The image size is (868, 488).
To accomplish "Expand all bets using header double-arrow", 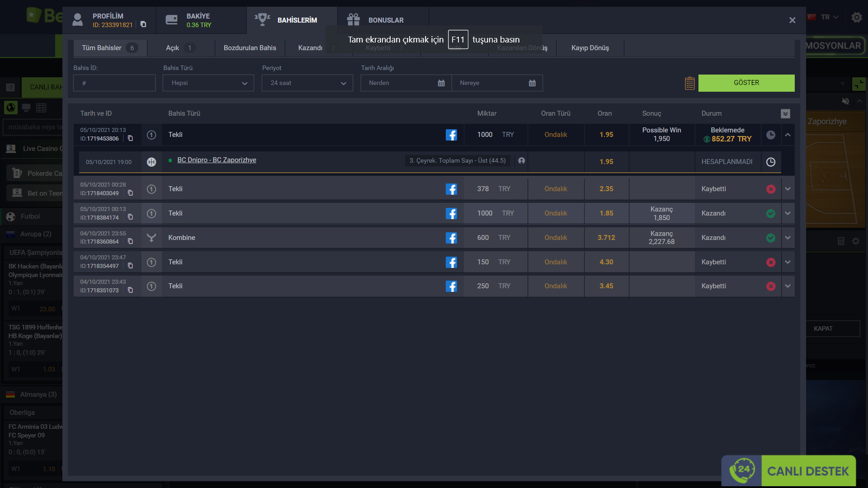I will [x=785, y=113].
